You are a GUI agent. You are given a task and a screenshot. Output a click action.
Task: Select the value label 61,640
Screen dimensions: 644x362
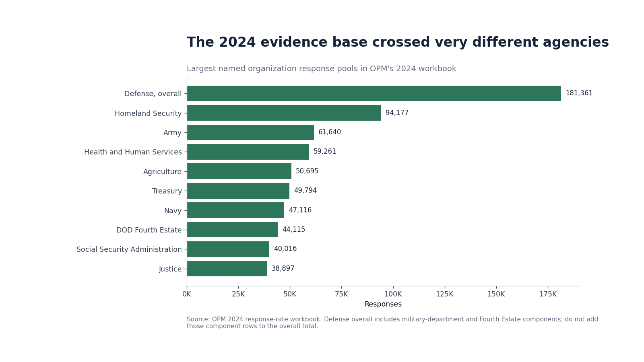(330, 132)
